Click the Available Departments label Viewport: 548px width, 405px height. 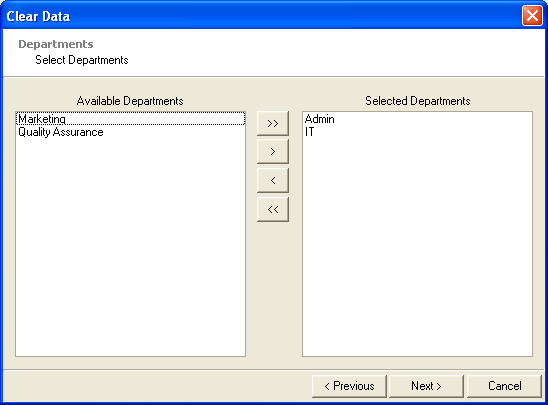[x=130, y=101]
